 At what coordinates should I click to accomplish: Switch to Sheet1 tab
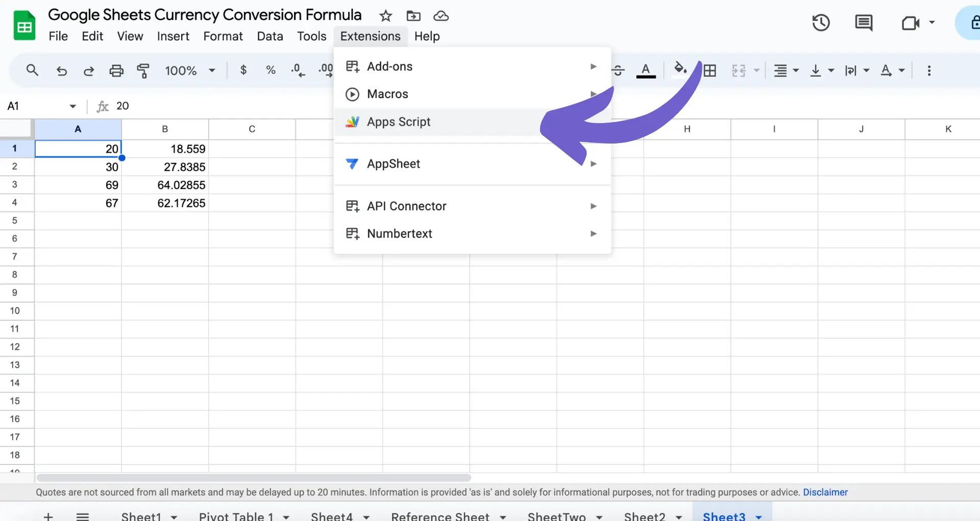(141, 516)
